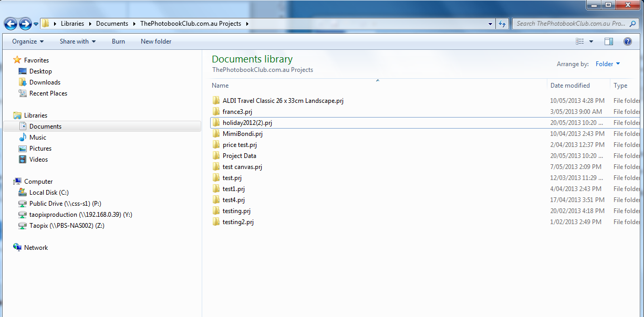Click date 7/05/2013 2:09 PM
Screen dimensions: 644x317
(x=576, y=167)
